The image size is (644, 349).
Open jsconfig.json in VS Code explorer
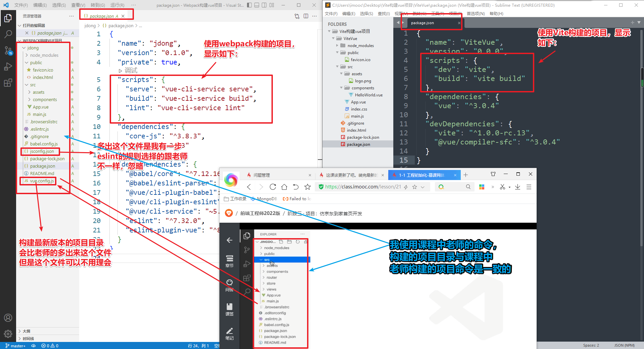[x=42, y=151]
